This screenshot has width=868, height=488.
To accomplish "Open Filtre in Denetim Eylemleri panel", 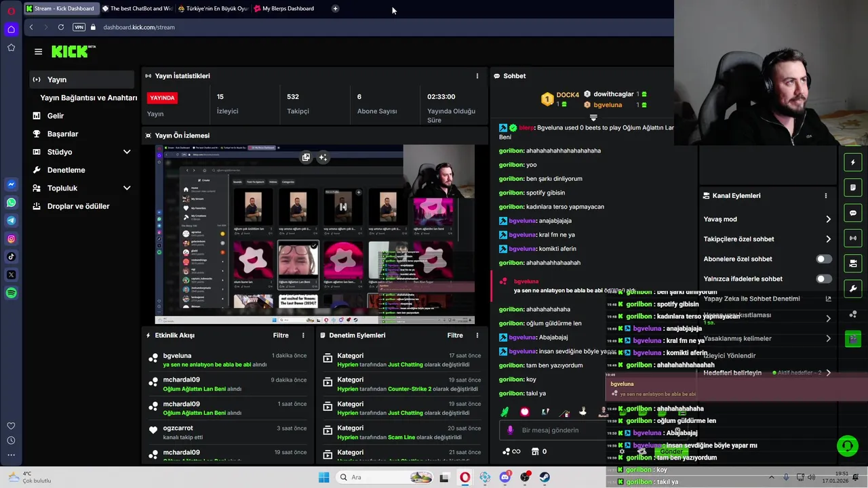I will pyautogui.click(x=455, y=335).
